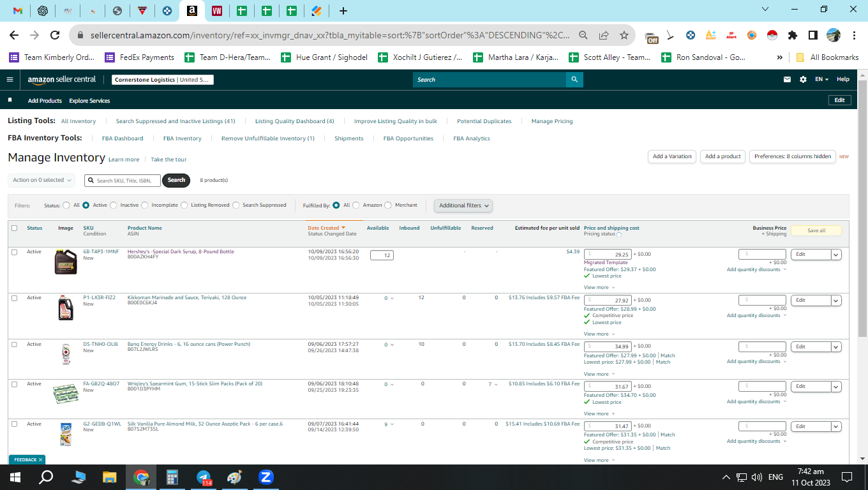Image resolution: width=868 pixels, height=490 pixels.
Task: Open the Edit dropdown arrow for Hershey's row
Action: tap(836, 255)
